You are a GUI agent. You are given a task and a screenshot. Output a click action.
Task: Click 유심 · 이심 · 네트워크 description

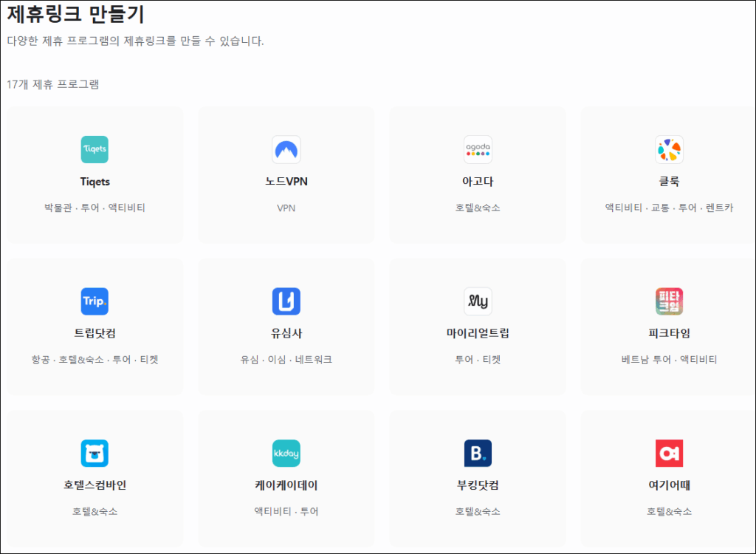pos(286,360)
